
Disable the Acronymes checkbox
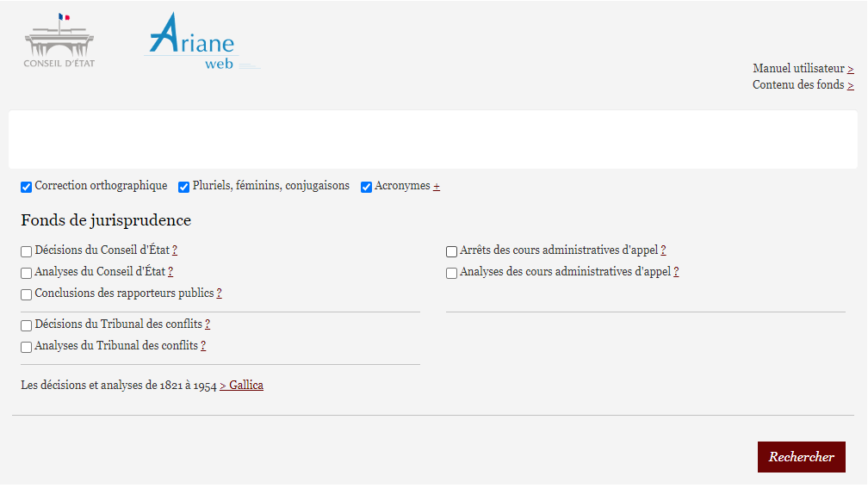coord(366,187)
